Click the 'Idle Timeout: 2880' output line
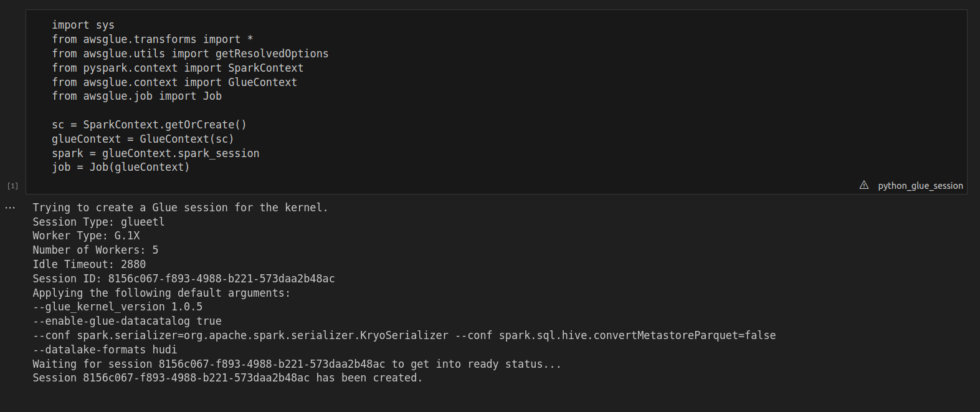 pos(89,264)
